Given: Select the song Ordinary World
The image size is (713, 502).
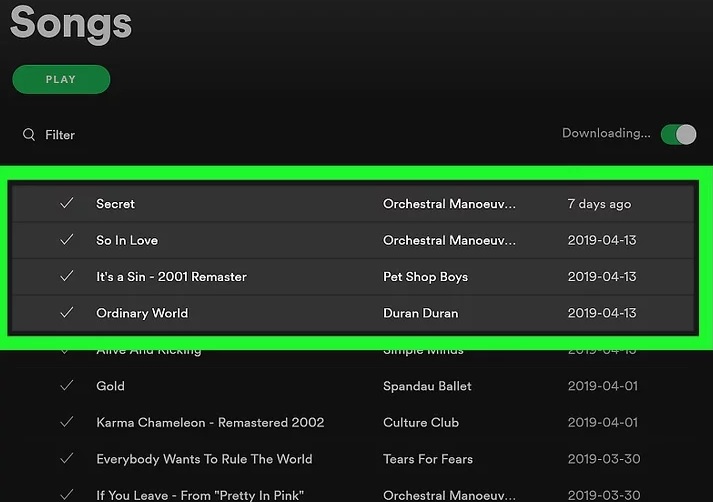Looking at the screenshot, I should pos(142,313).
